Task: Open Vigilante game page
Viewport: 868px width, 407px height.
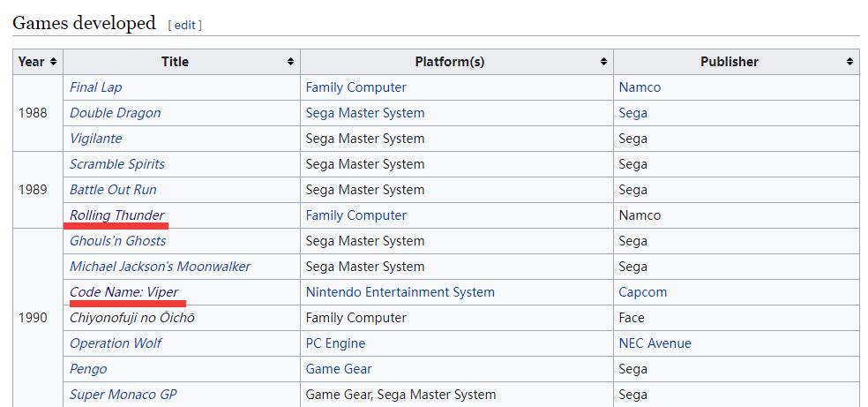Action: click(95, 139)
